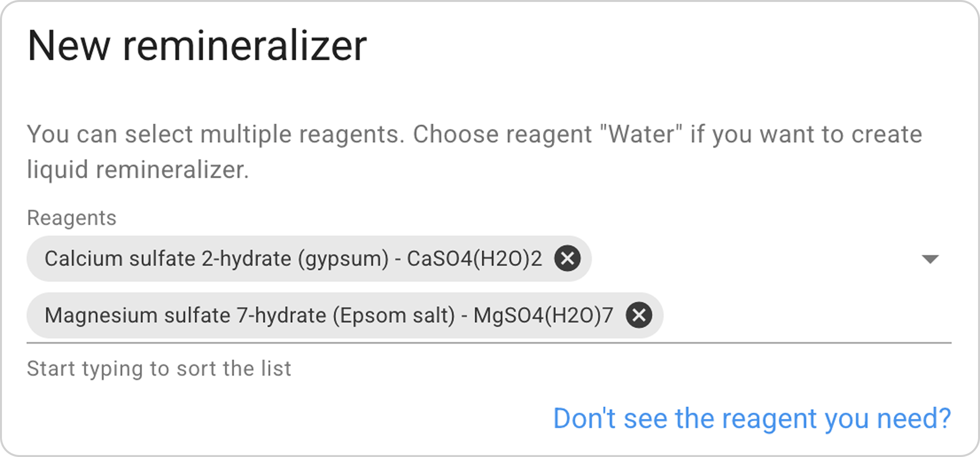980x457 pixels.
Task: Click "You can select multiple reagents" sentence
Action: click(216, 134)
